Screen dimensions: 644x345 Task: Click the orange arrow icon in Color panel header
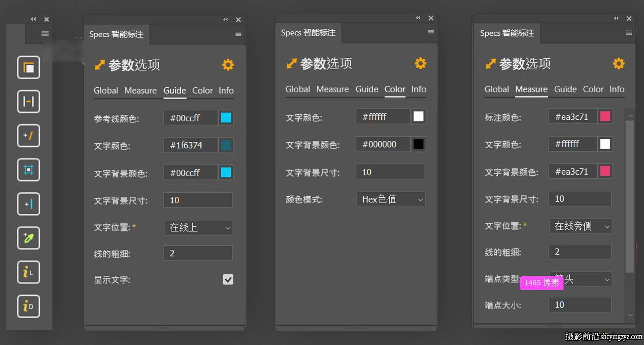coord(291,64)
